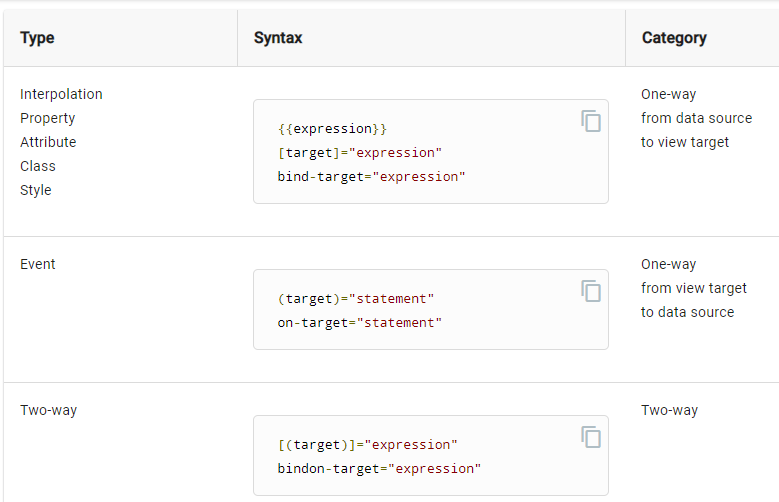
Task: Select the word Interpolation
Action: click(x=61, y=94)
